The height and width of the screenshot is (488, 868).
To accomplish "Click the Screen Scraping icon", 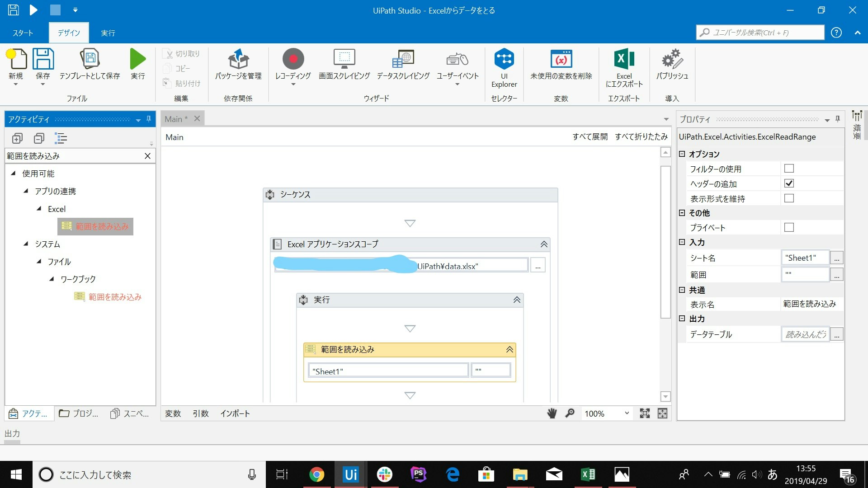I will coord(344,59).
